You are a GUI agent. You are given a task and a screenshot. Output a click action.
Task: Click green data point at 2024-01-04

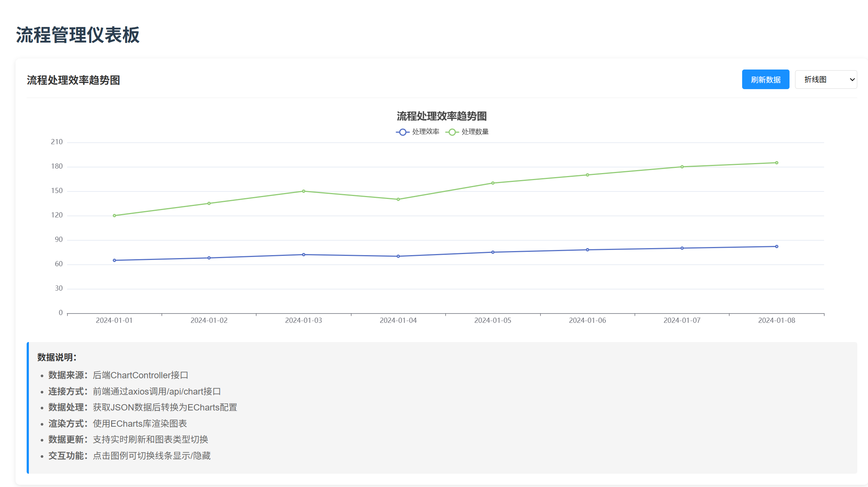398,199
